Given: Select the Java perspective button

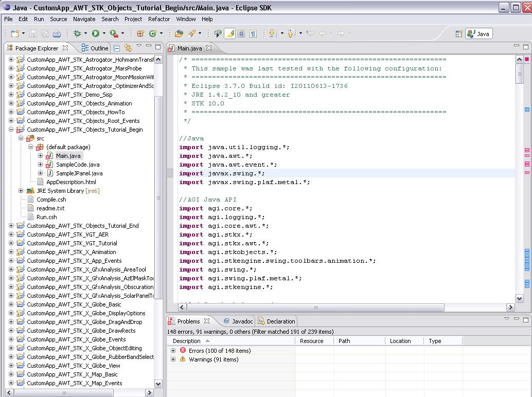Looking at the screenshot, I should point(478,33).
